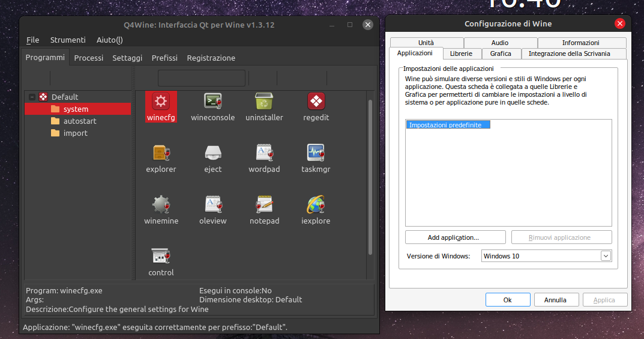Open the Strumenti menu
This screenshot has height=339, width=644.
68,40
